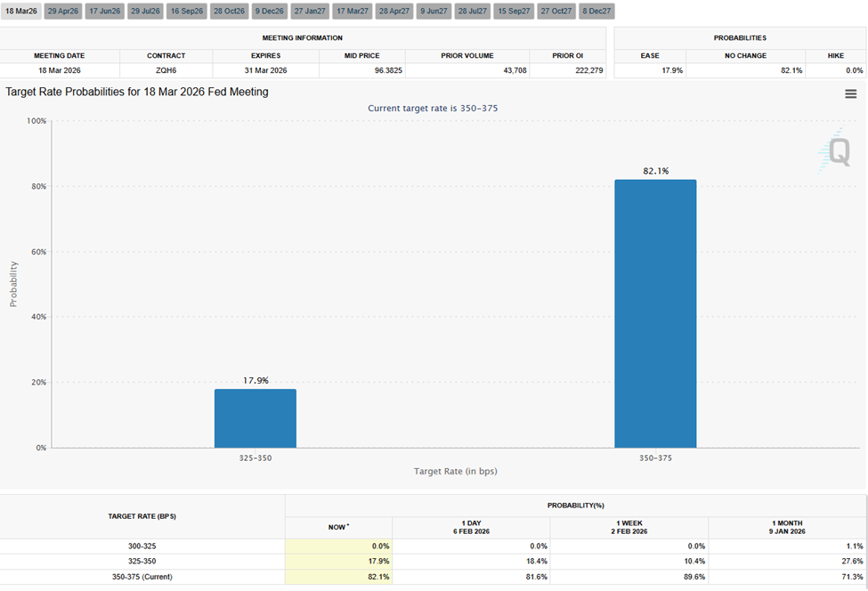Switch to the 27 Jan27 tab
This screenshot has height=591, width=868.
(x=310, y=12)
